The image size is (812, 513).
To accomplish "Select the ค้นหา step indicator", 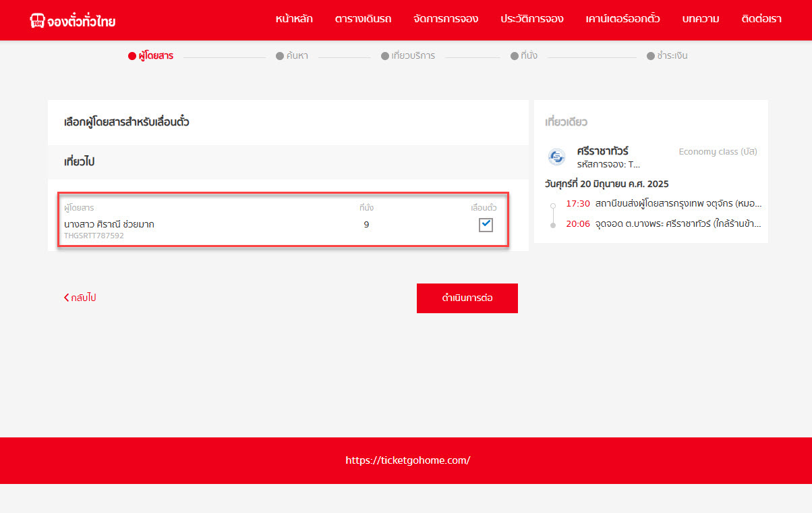I will [x=292, y=56].
